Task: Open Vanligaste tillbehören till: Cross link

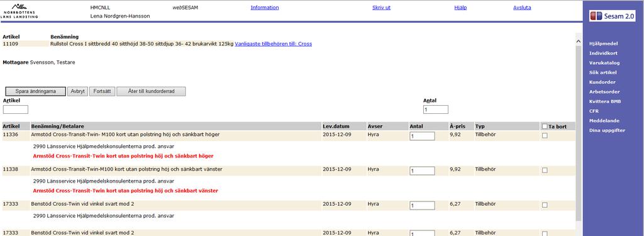Action: pyautogui.click(x=273, y=43)
